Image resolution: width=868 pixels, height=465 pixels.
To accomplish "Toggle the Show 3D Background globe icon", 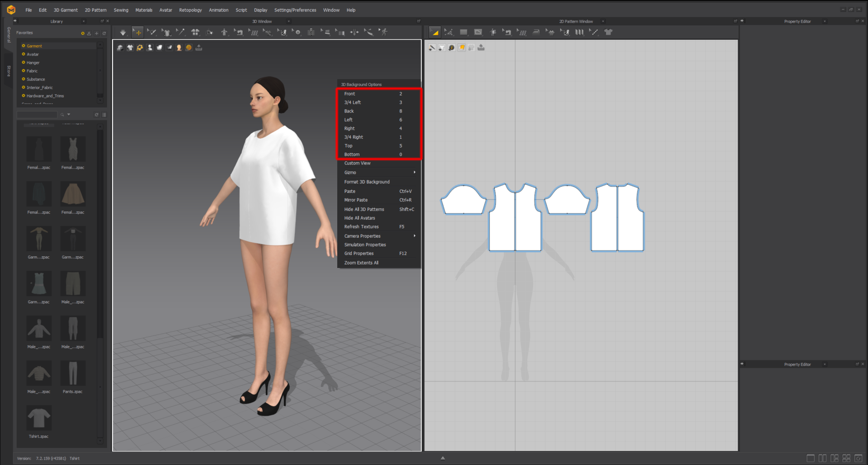I will tap(189, 47).
